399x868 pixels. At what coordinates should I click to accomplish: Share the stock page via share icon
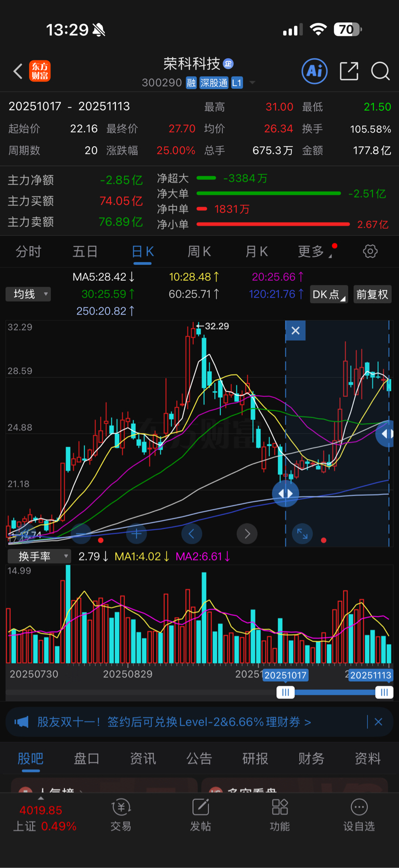(349, 71)
